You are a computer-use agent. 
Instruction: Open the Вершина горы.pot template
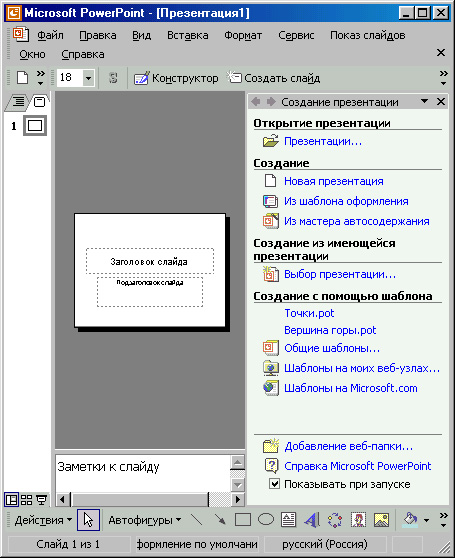[330, 330]
